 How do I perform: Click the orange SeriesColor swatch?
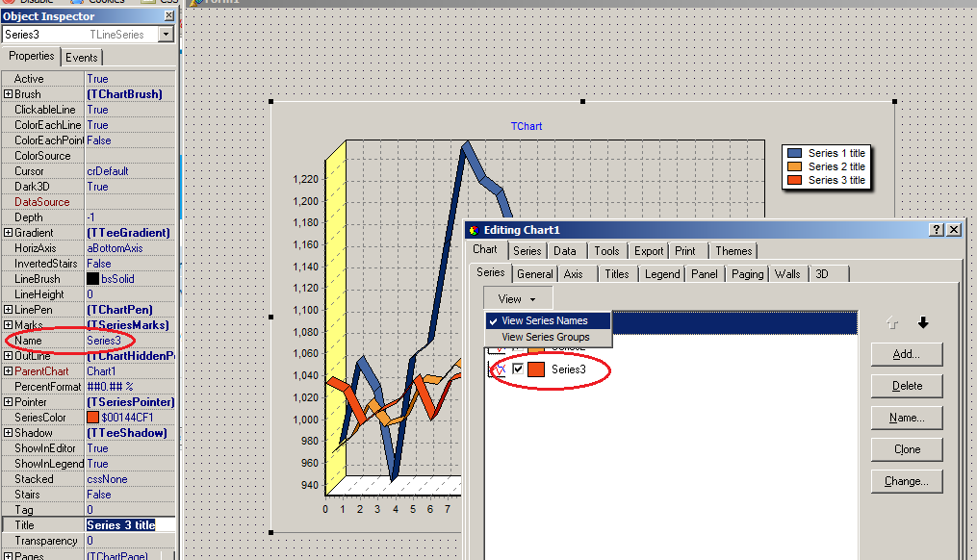pos(92,418)
